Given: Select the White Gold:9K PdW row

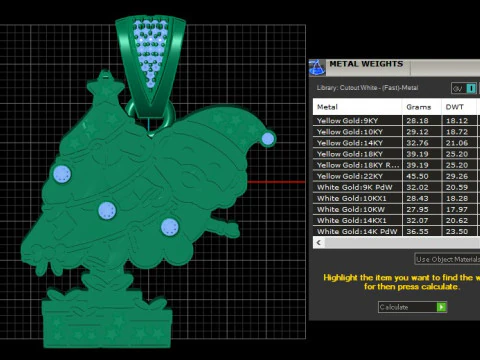Looking at the screenshot, I should tap(396, 187).
